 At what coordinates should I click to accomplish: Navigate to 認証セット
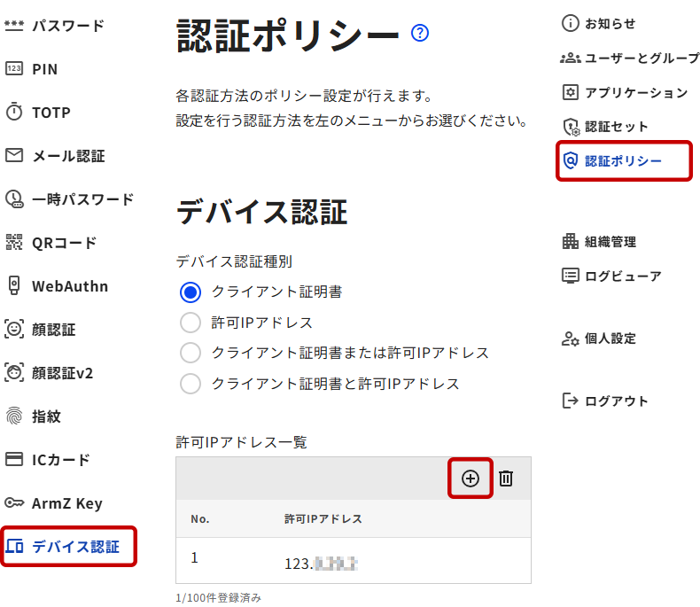(617, 127)
